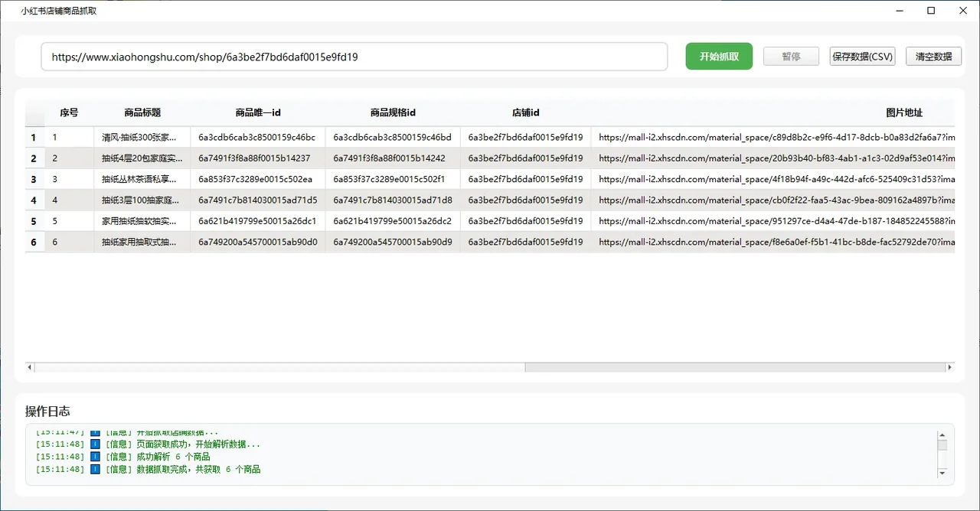Click the 暂停 pause button
Screen dimensions: 980x511
791,57
